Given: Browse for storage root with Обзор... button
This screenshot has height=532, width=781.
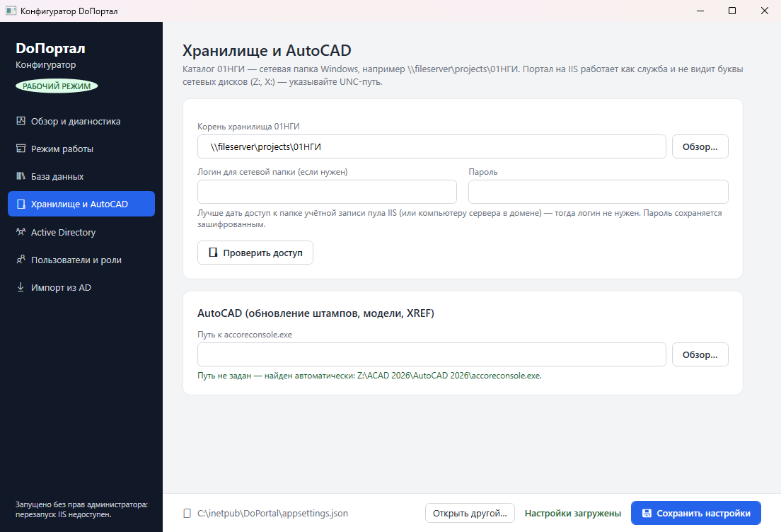Looking at the screenshot, I should pyautogui.click(x=700, y=146).
